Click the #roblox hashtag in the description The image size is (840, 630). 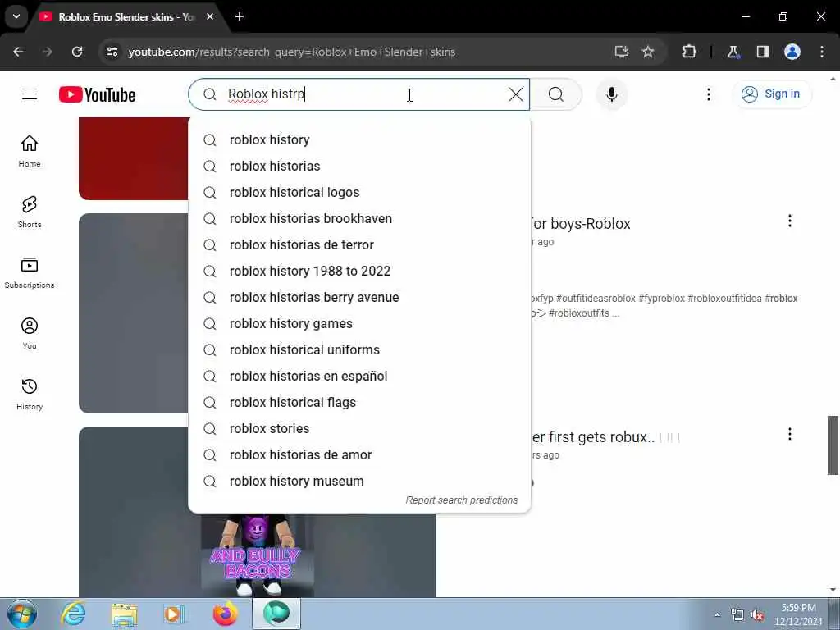781,299
